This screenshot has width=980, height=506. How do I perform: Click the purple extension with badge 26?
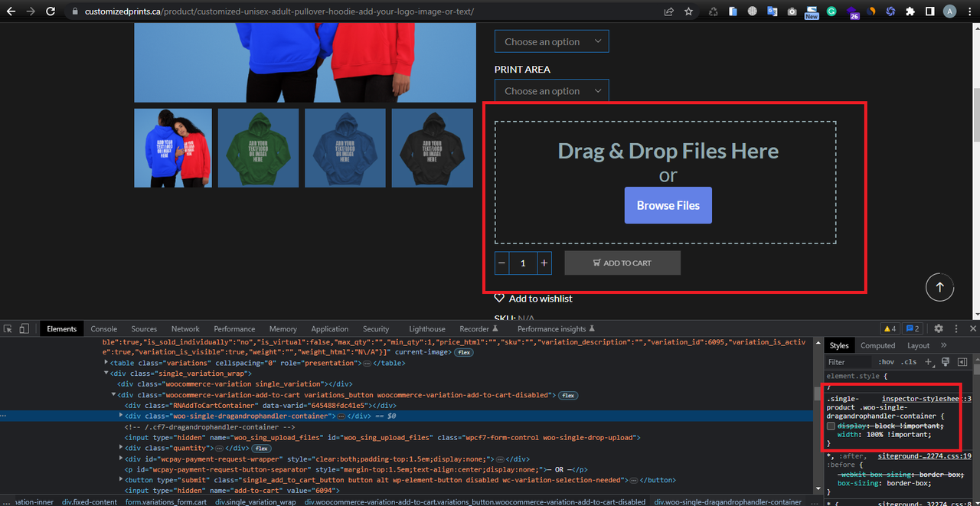[851, 12]
